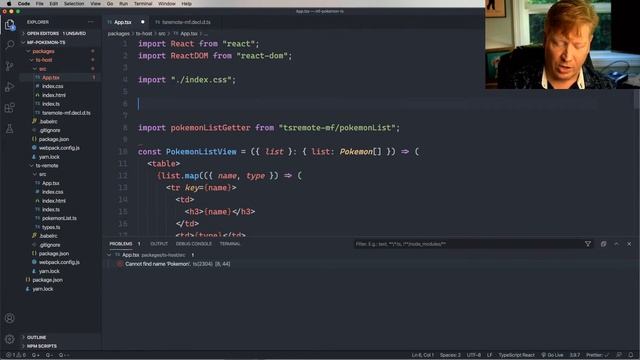This screenshot has height=360, width=640.
Task: Open the Explorer view in the activity bar
Action: pyautogui.click(x=10, y=25)
